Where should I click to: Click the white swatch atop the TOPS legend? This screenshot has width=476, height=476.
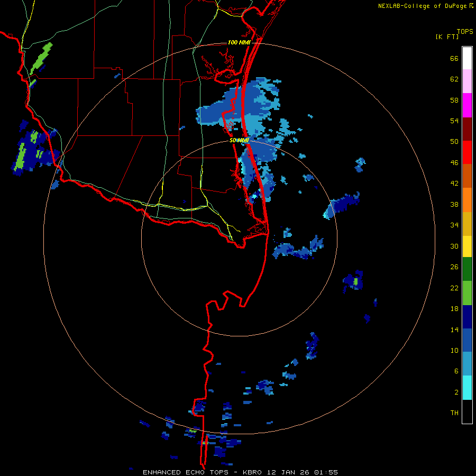[467, 58]
